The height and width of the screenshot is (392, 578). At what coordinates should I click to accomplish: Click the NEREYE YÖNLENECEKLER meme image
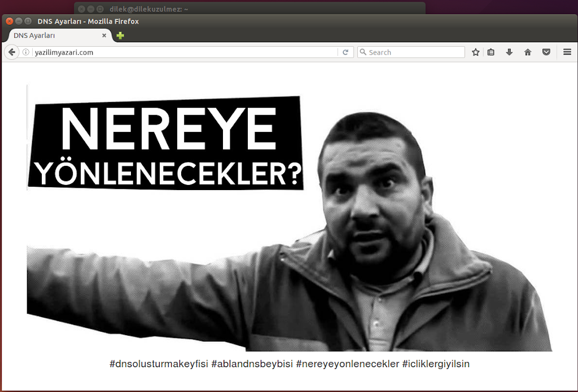coord(290,218)
